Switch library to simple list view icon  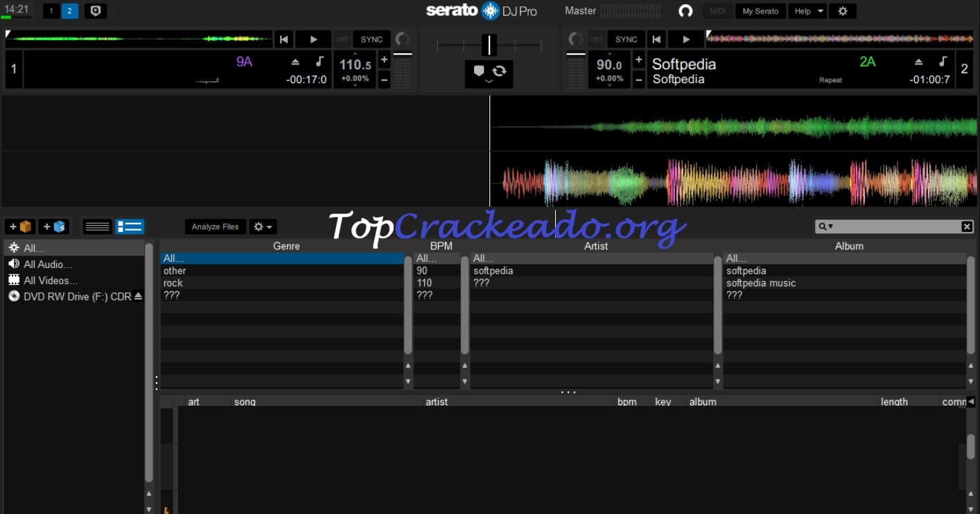coord(96,226)
